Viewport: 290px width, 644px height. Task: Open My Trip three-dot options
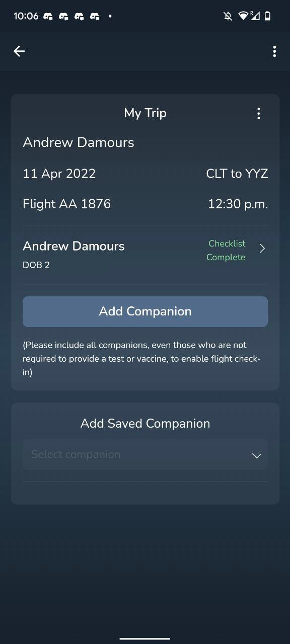259,114
